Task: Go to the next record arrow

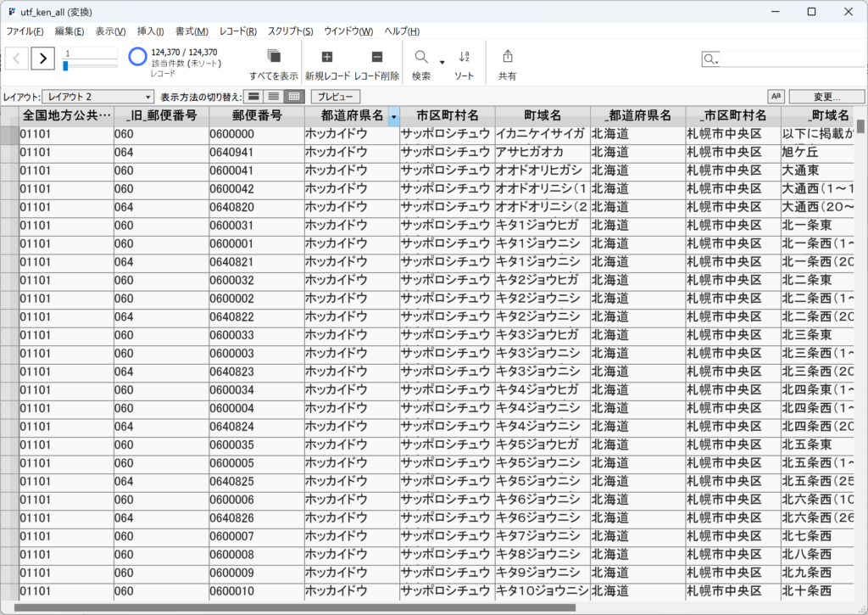Action: coord(43,59)
